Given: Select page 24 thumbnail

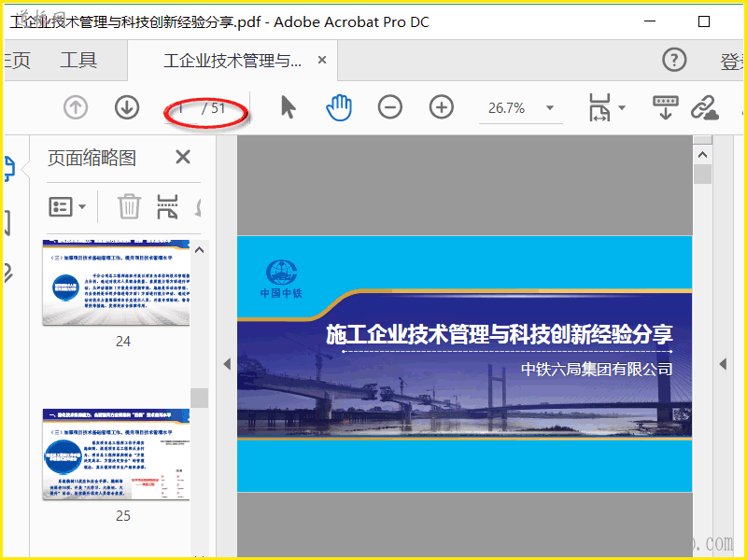Looking at the screenshot, I should pyautogui.click(x=116, y=283).
